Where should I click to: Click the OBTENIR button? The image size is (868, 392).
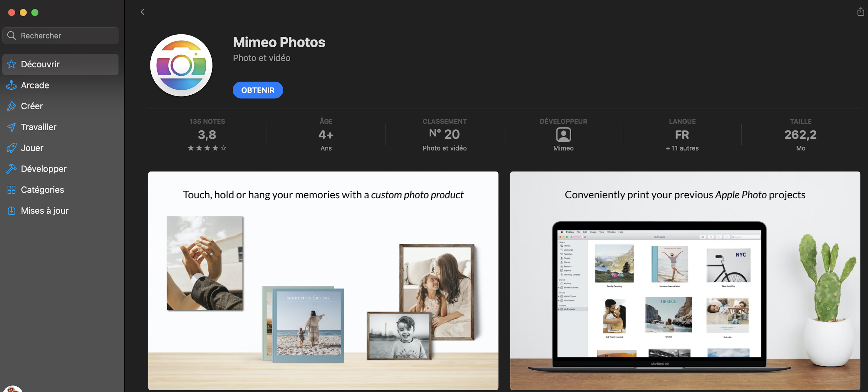pos(258,90)
